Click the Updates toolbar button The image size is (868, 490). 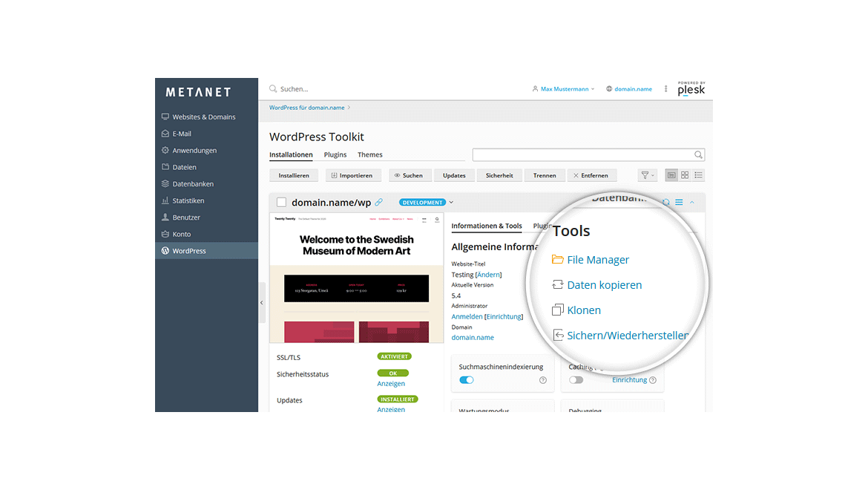point(454,175)
